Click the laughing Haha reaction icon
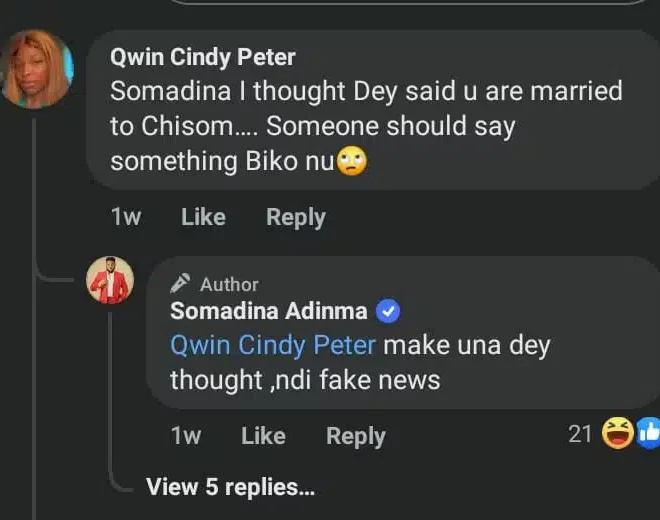Viewport: 660px width, 520px height. click(x=617, y=434)
